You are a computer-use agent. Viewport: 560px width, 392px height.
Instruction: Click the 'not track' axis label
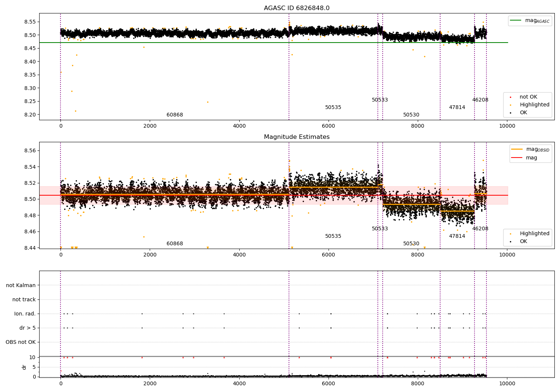click(x=24, y=299)
